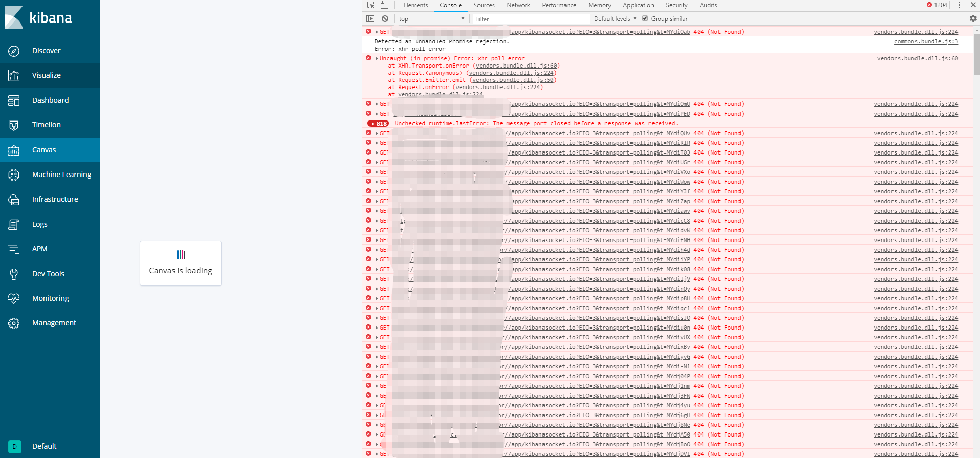Toggle the device toolbar icon
980x458 pixels.
pos(384,5)
